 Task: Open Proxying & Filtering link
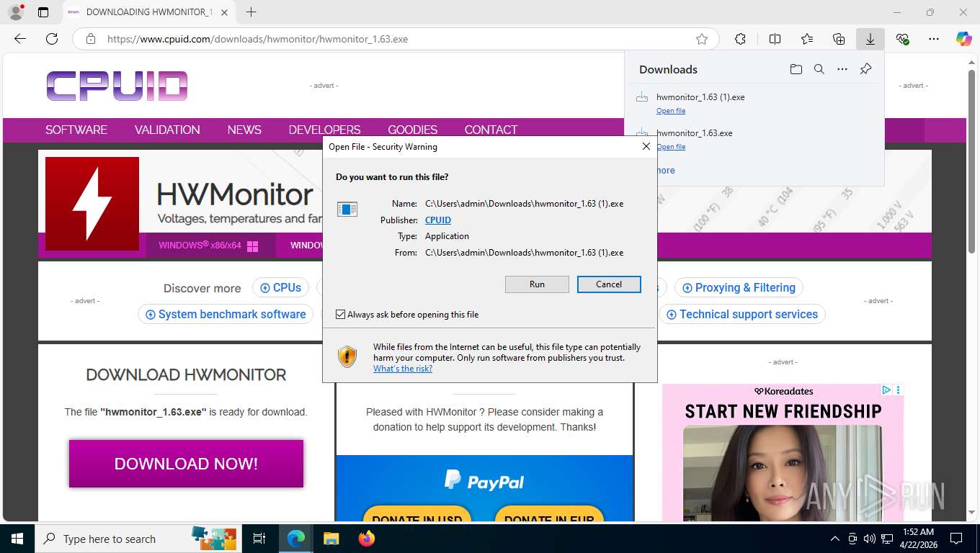pyautogui.click(x=739, y=287)
